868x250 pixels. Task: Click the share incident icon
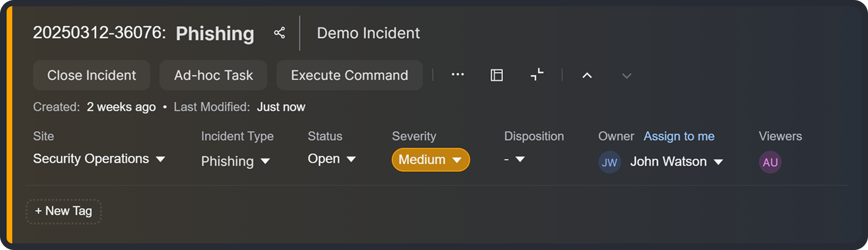(x=279, y=33)
